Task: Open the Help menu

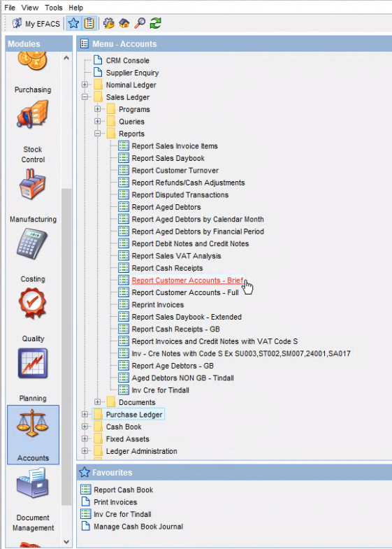Action: (75, 8)
